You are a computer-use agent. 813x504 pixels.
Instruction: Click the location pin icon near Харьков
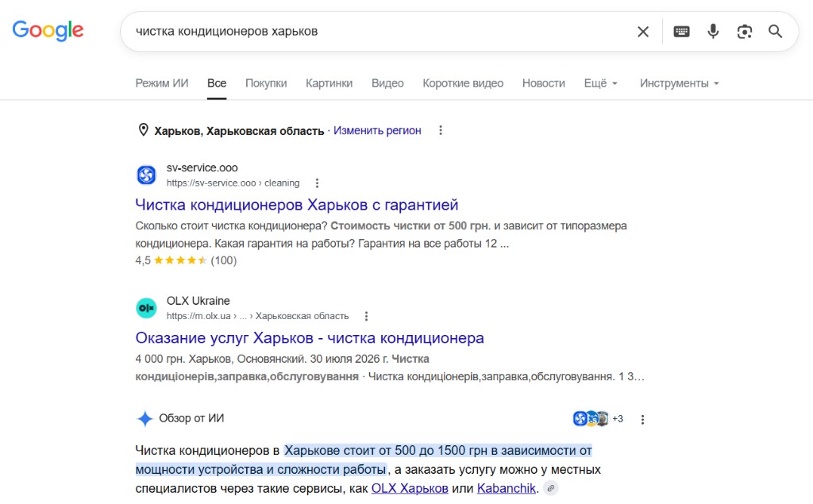[143, 130]
